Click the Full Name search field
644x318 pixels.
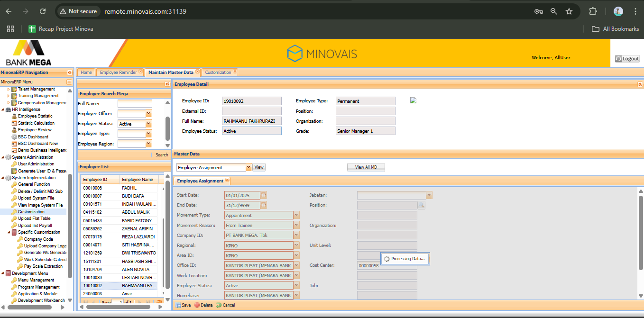pos(135,104)
